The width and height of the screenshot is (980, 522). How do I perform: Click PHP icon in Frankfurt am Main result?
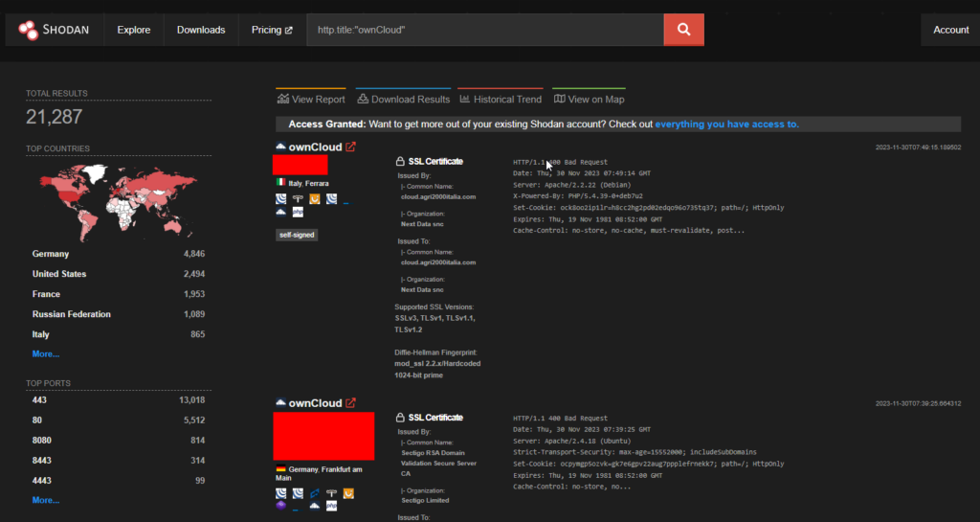(x=331, y=506)
